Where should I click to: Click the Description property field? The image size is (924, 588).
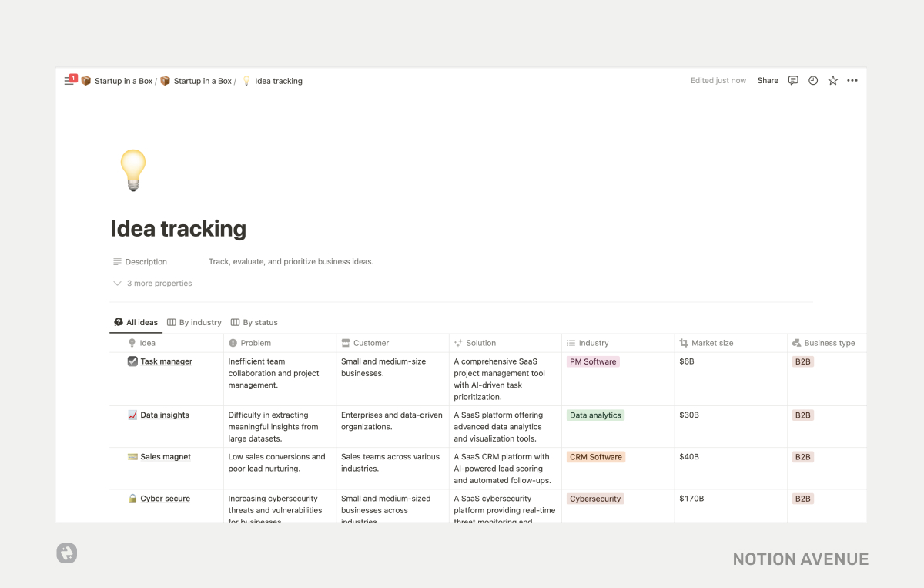(145, 261)
